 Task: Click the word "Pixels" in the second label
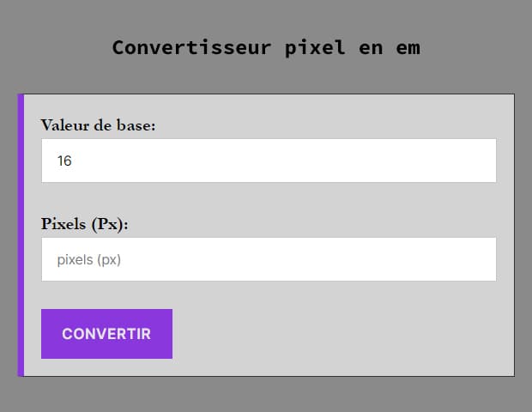click(x=66, y=224)
